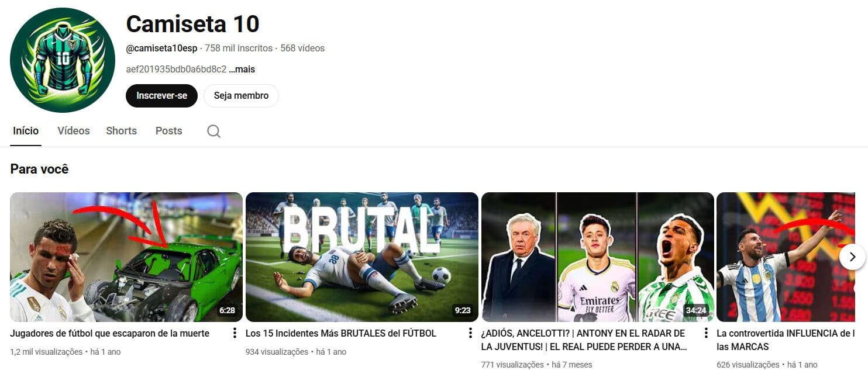Open options menu on "Jugadores de fútbol" video
Screen dimensions: 868x374
(235, 333)
